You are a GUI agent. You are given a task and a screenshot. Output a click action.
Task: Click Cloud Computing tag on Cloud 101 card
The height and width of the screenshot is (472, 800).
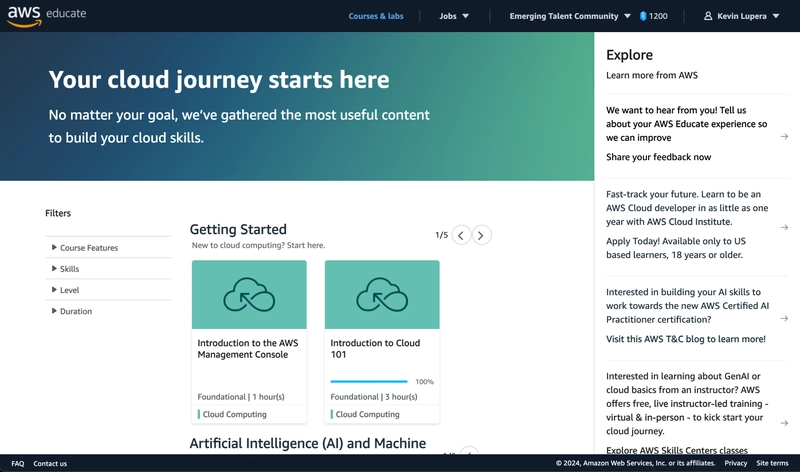click(x=367, y=414)
